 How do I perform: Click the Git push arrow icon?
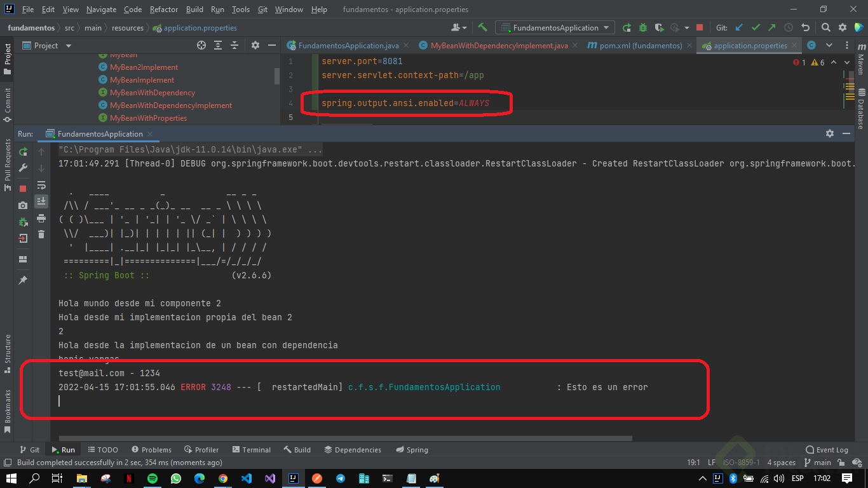point(771,27)
